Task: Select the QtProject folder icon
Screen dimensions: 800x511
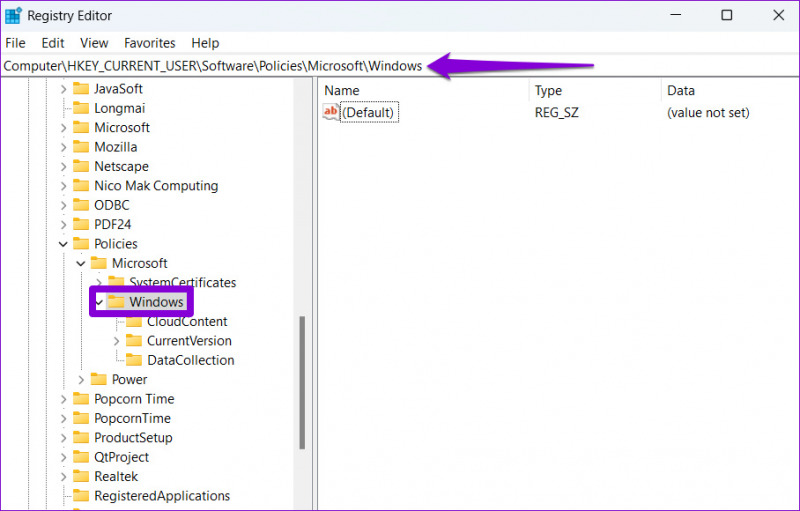Action: (81, 457)
